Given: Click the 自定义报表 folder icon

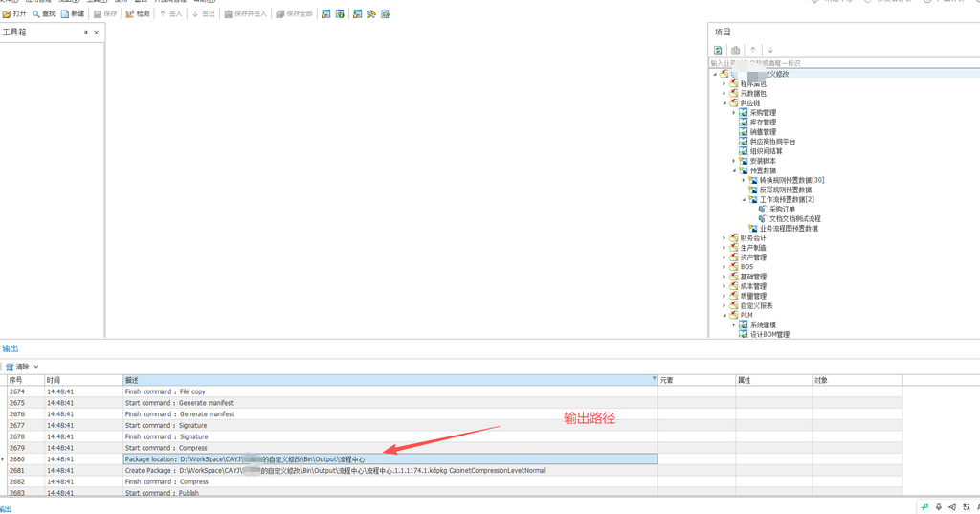Looking at the screenshot, I should [734, 305].
